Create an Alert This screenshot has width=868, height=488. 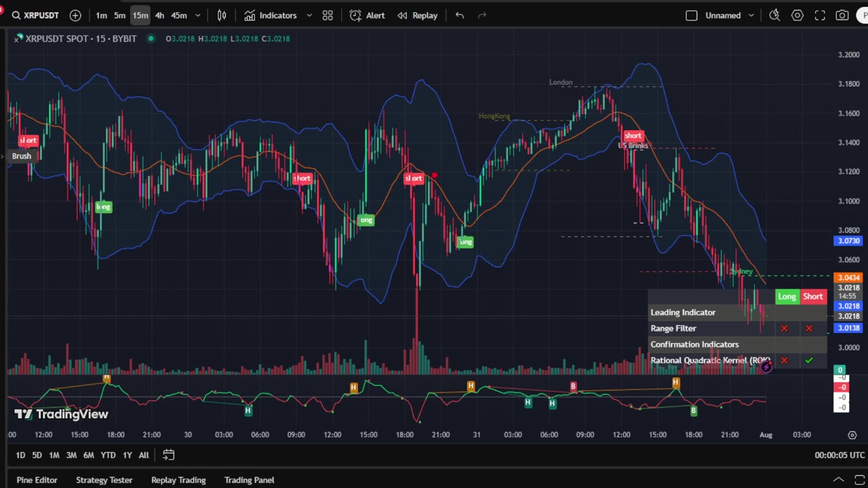(367, 15)
